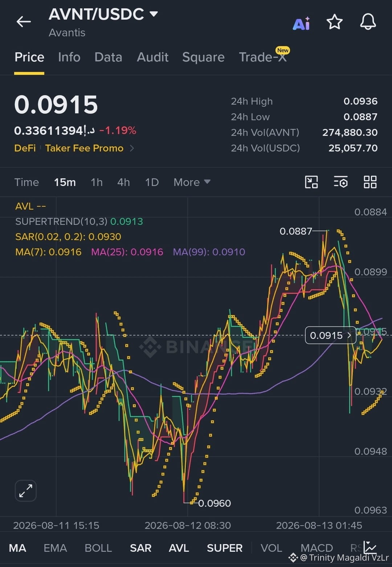Click the 2026-08-12 08:30 time axis label
392x567 pixels.
pos(188,525)
